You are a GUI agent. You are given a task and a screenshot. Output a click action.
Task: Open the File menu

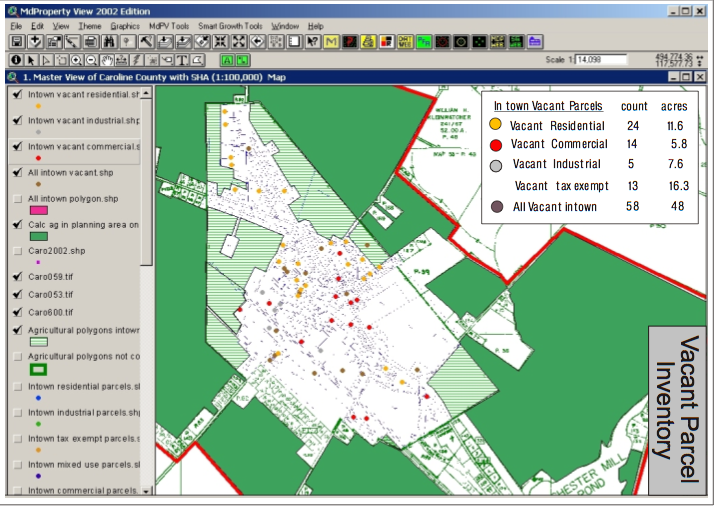click(x=16, y=26)
